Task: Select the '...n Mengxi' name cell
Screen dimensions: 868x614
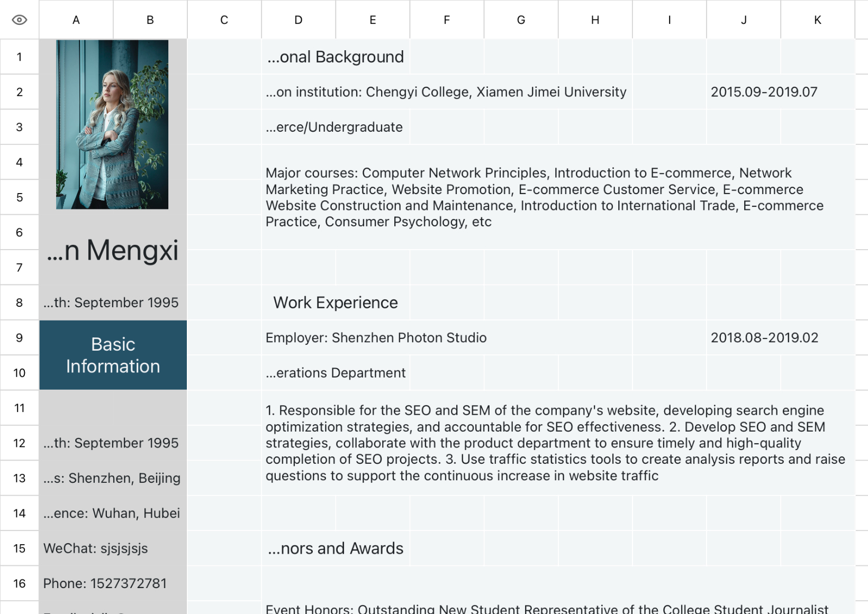Action: coord(113,250)
